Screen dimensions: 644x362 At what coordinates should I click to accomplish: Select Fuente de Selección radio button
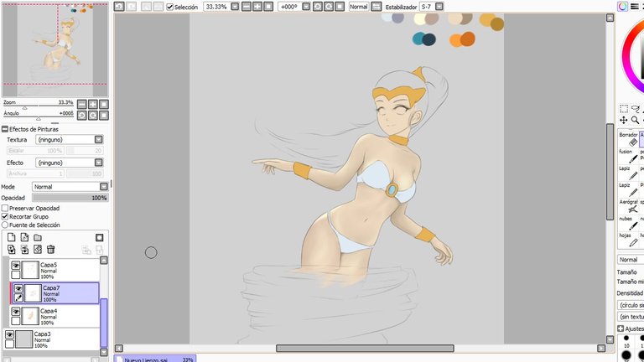pos(5,225)
